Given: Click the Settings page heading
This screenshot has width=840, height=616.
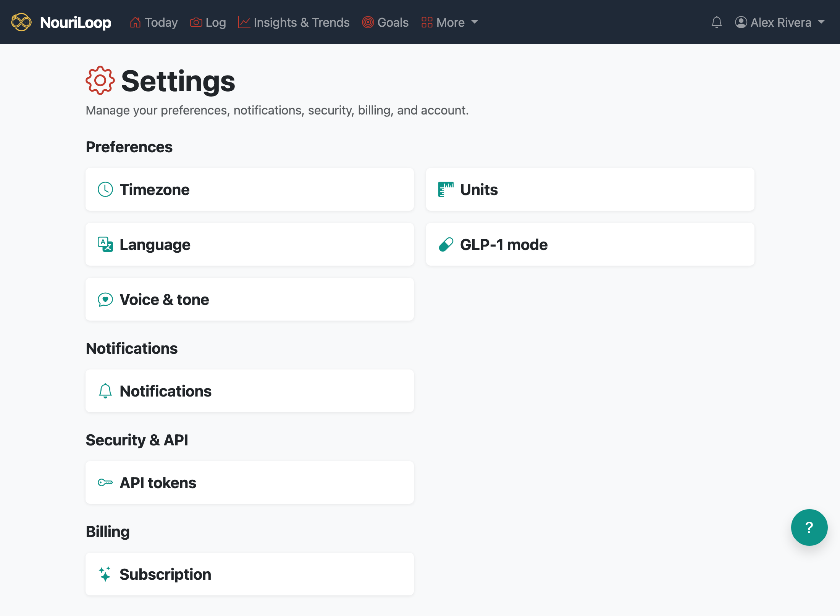Looking at the screenshot, I should 178,81.
